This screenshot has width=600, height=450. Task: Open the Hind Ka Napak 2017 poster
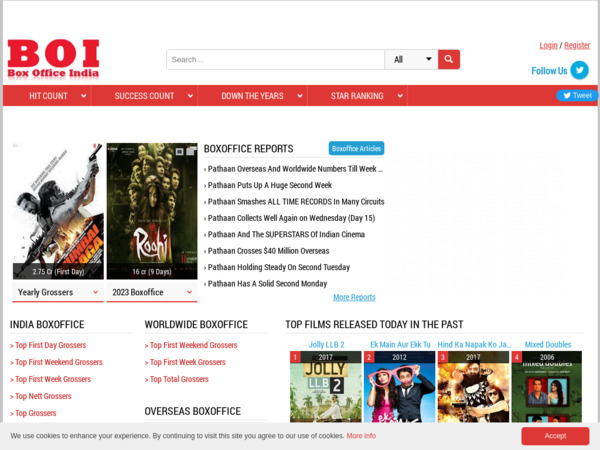pos(473,387)
